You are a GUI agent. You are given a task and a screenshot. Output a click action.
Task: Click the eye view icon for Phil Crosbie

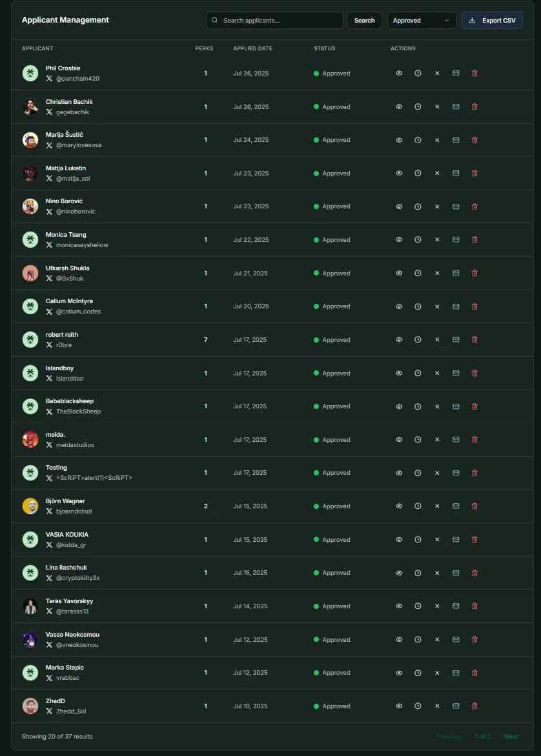(399, 74)
